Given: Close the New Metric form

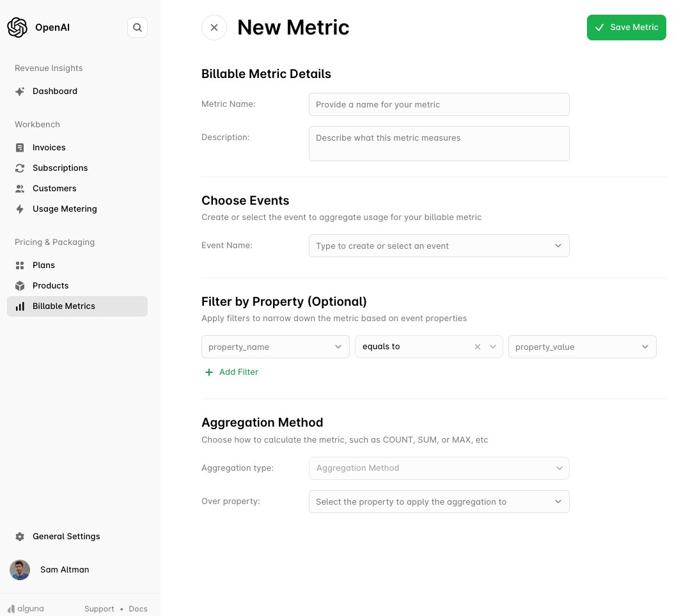Looking at the screenshot, I should tap(214, 28).
